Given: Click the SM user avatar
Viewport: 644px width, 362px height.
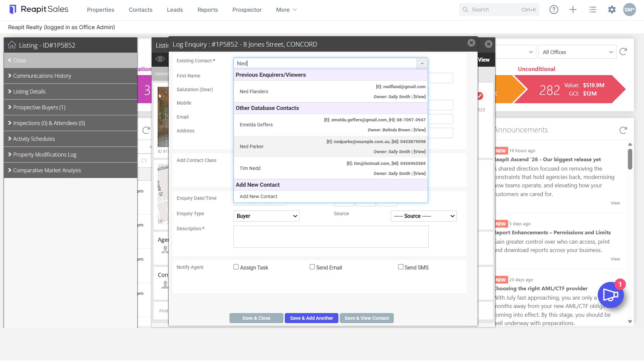Looking at the screenshot, I should coord(629,10).
